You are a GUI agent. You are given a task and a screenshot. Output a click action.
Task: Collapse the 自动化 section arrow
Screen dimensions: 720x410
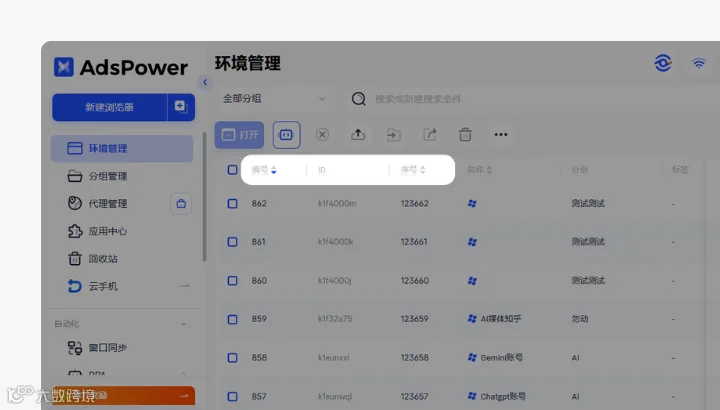tap(184, 324)
